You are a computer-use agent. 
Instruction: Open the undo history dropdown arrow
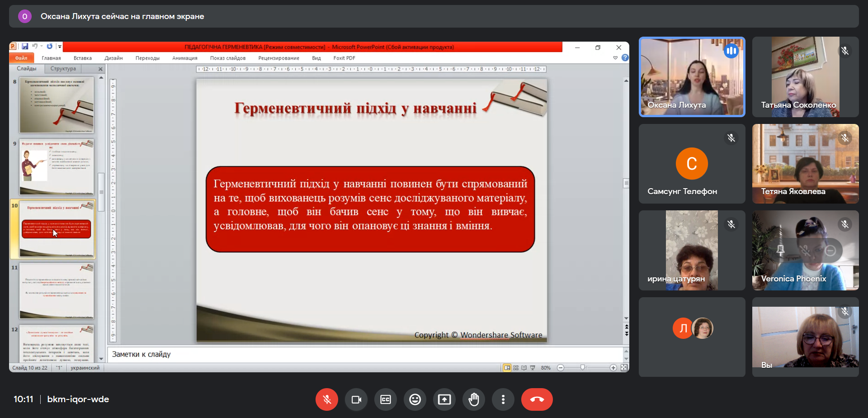coord(42,47)
